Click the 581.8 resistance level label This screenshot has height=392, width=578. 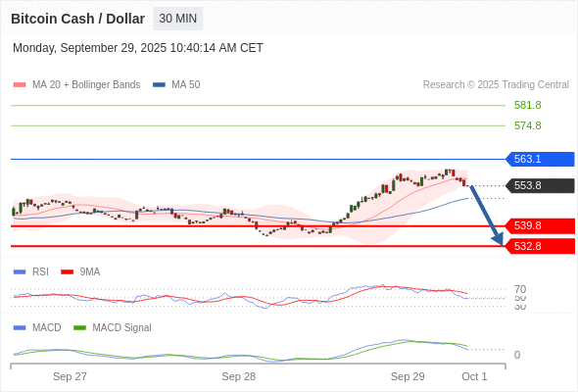click(x=527, y=106)
